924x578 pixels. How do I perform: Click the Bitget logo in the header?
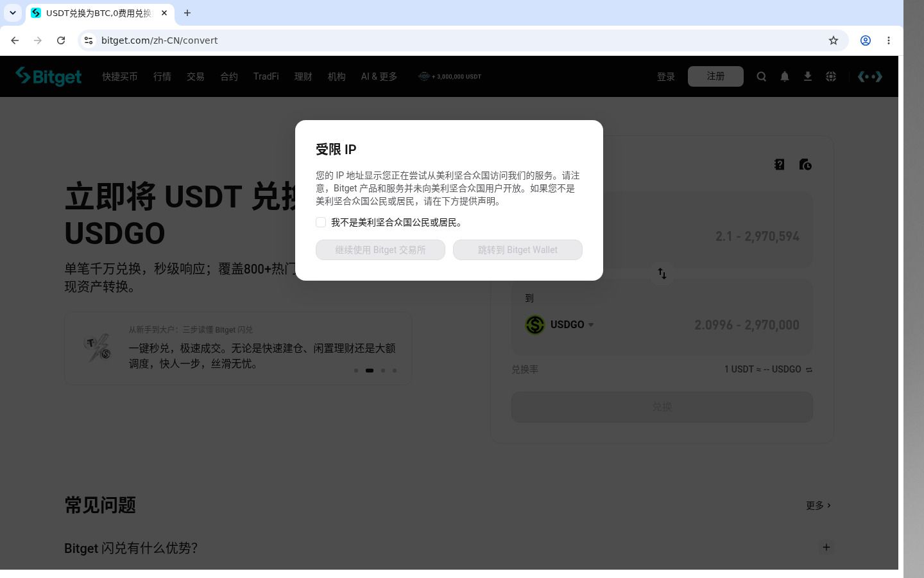pyautogui.click(x=49, y=76)
